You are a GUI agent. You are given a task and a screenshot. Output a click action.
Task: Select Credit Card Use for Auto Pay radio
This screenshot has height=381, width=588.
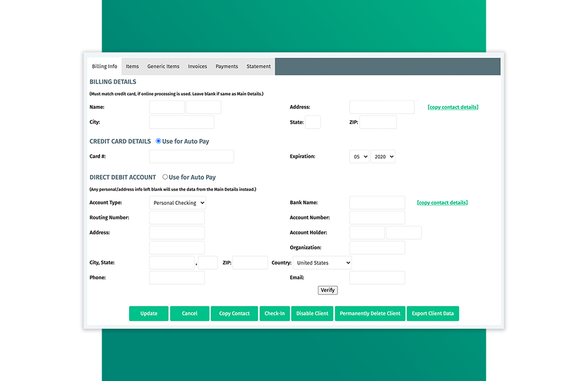click(x=159, y=141)
